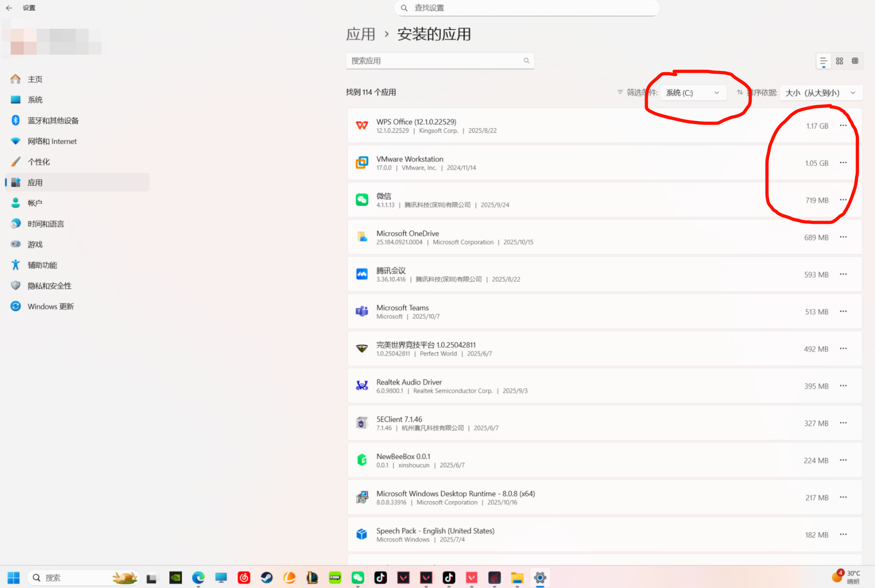Click the VMware Workstation app icon

pos(362,163)
